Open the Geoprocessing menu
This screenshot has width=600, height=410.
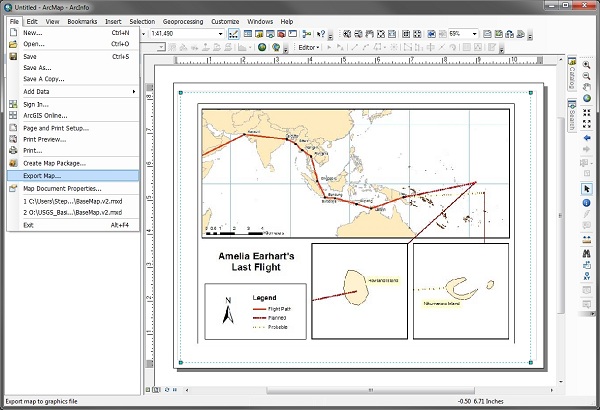(x=183, y=21)
